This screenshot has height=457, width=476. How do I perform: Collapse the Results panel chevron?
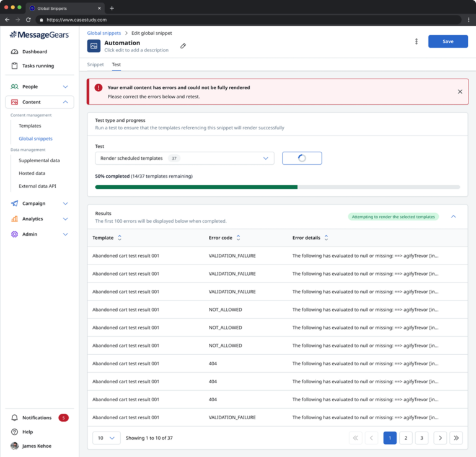coord(453,217)
